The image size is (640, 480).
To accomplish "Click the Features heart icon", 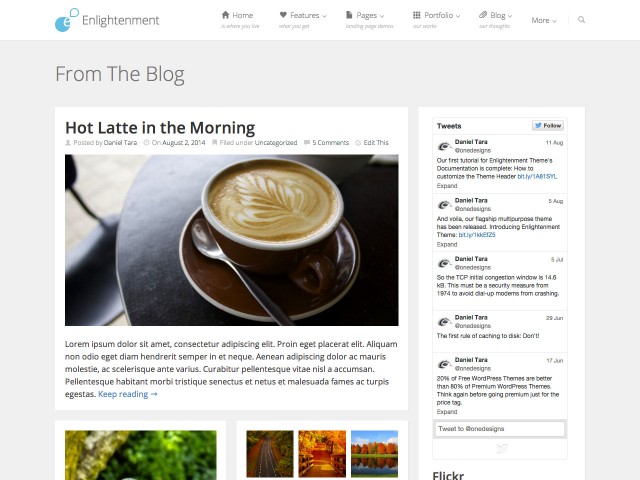I will (283, 15).
